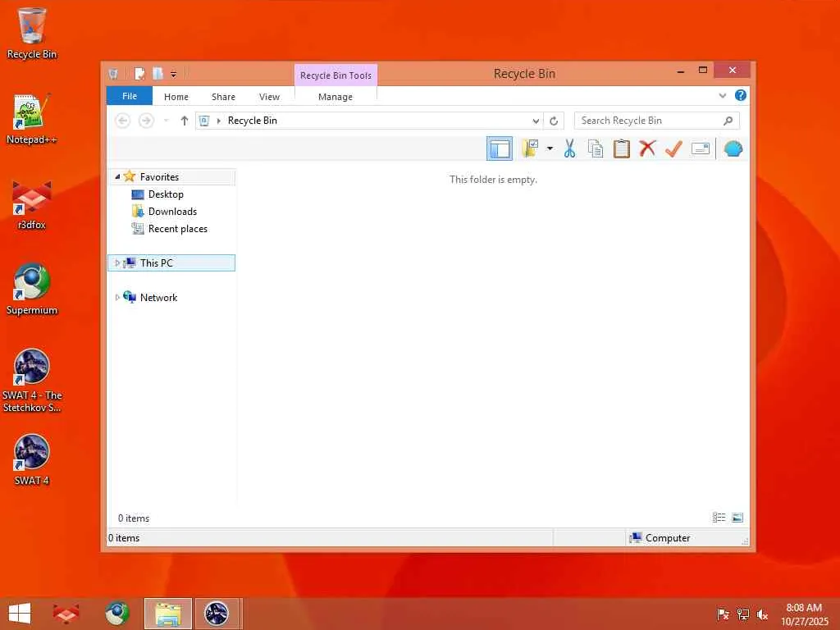This screenshot has width=840, height=630.
Task: Click the refresh button beside address bar
Action: click(554, 121)
